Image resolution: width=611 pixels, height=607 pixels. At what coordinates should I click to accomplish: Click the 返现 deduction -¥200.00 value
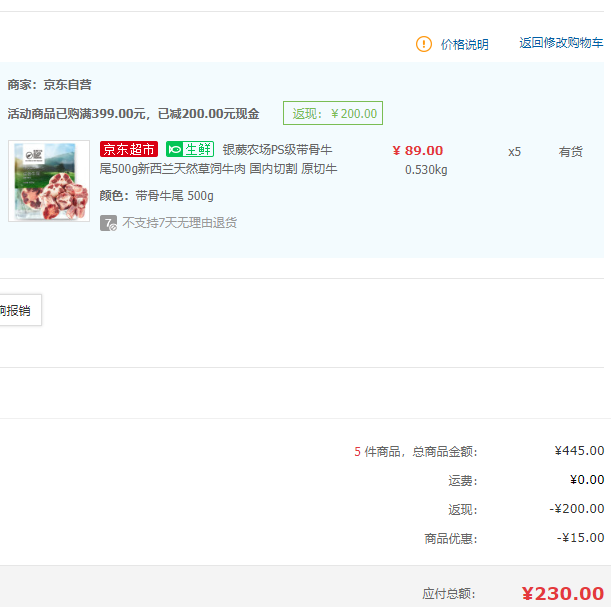click(x=577, y=509)
